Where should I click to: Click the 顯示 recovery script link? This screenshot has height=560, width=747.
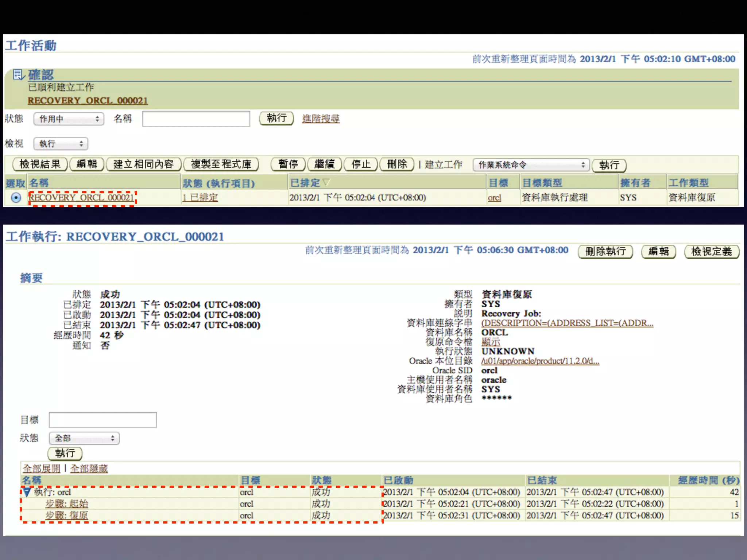(491, 342)
